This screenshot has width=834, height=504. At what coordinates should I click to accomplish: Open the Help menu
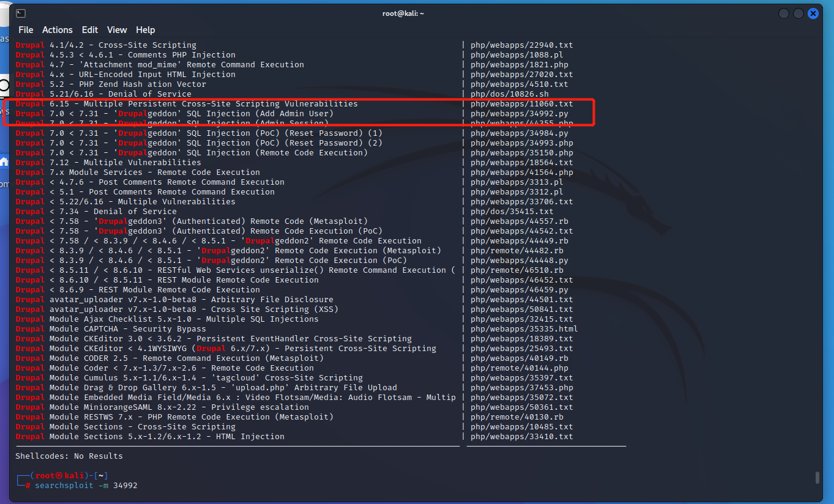tap(146, 30)
